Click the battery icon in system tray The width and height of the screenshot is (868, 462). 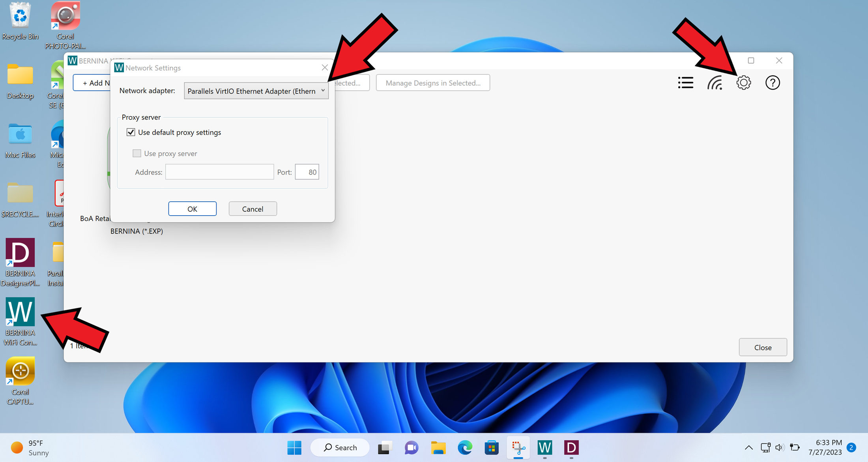tap(795, 447)
